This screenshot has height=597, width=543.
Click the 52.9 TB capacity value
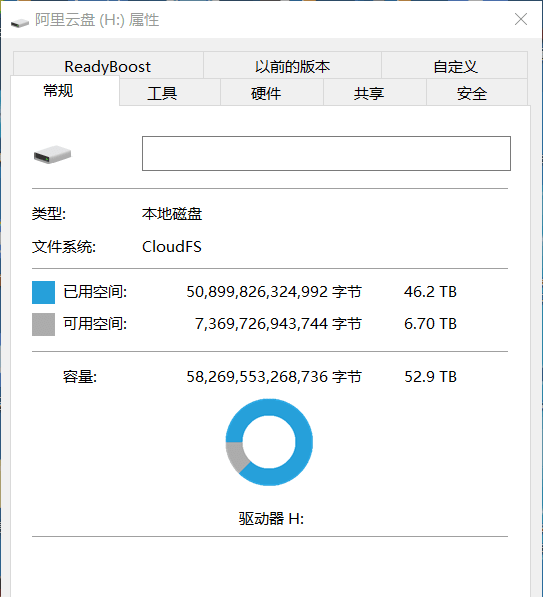430,377
